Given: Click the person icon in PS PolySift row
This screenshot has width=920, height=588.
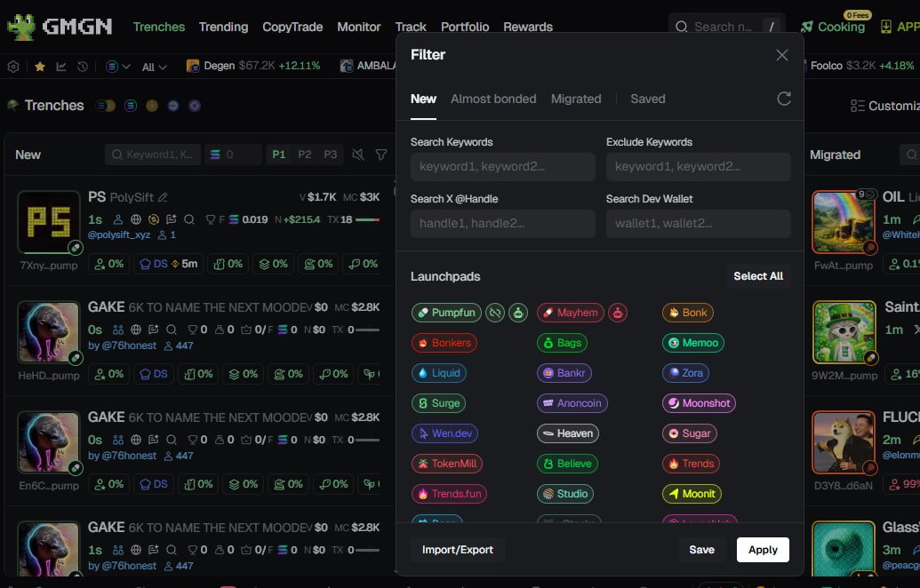Looking at the screenshot, I should [118, 219].
